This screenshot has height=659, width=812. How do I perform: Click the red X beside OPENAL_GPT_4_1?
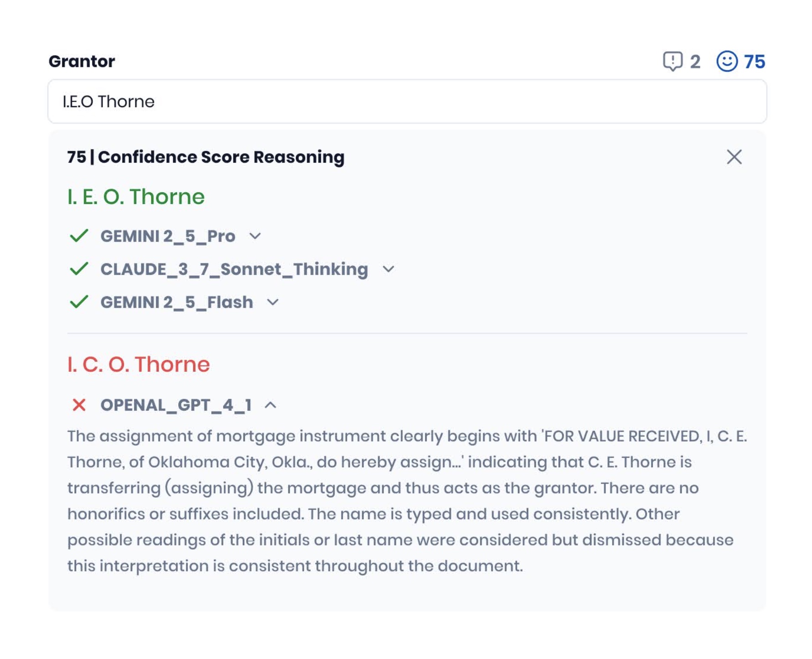(x=79, y=405)
